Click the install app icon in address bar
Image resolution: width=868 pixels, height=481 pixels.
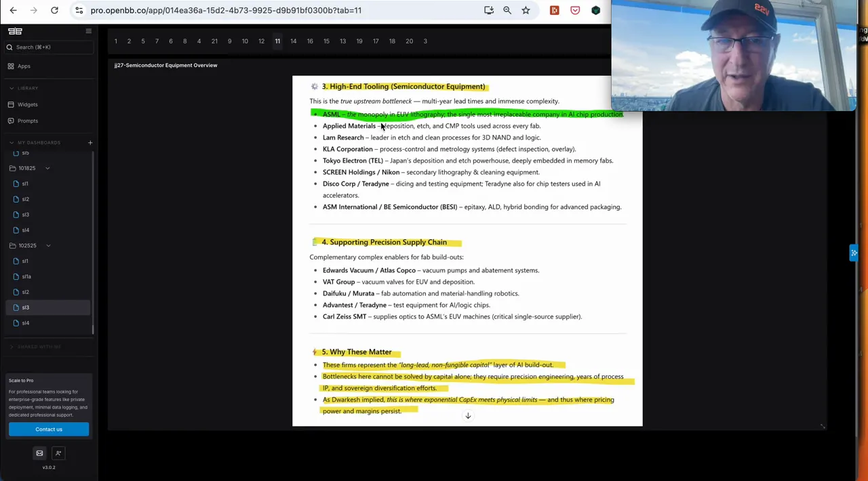(489, 10)
